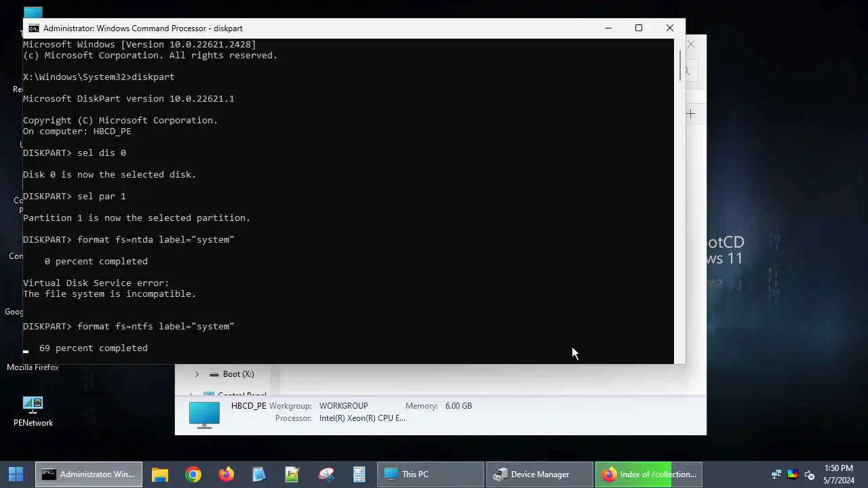This screenshot has width=868, height=488.
Task: Click 'The file system is incompatible.' text
Action: click(109, 293)
